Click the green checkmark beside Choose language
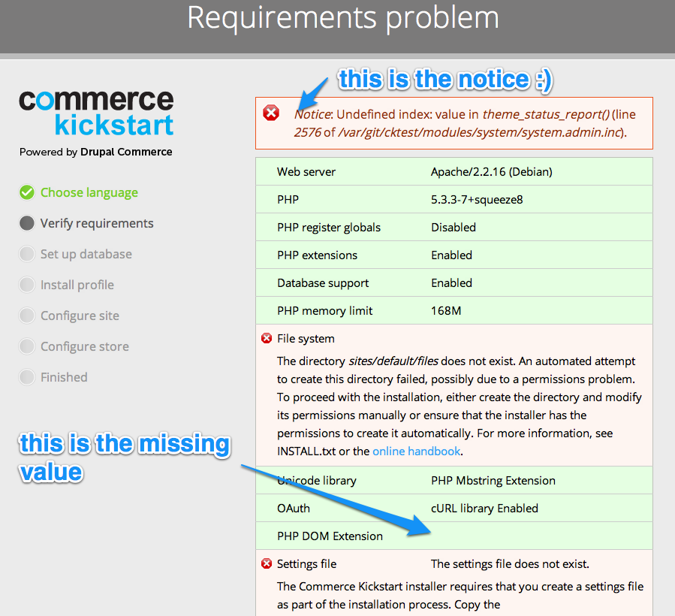Viewport: 675px width, 616px height. 27,192
